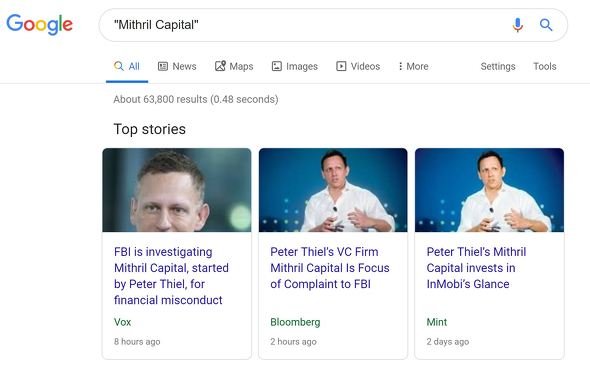590x366 pixels.
Task: Open Bloomberg's Mithril Capital complaint story
Action: point(330,268)
